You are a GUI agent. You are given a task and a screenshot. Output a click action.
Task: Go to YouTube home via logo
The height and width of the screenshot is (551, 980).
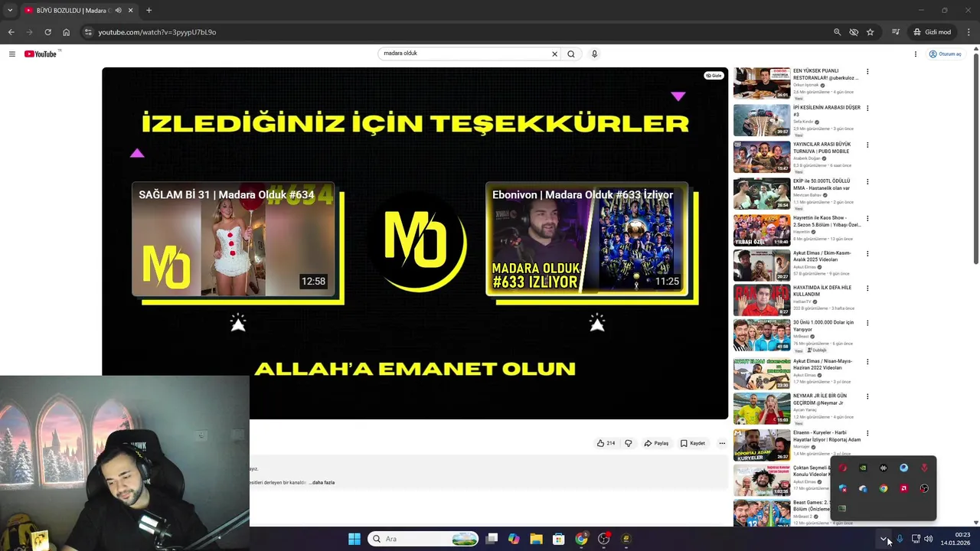point(41,54)
